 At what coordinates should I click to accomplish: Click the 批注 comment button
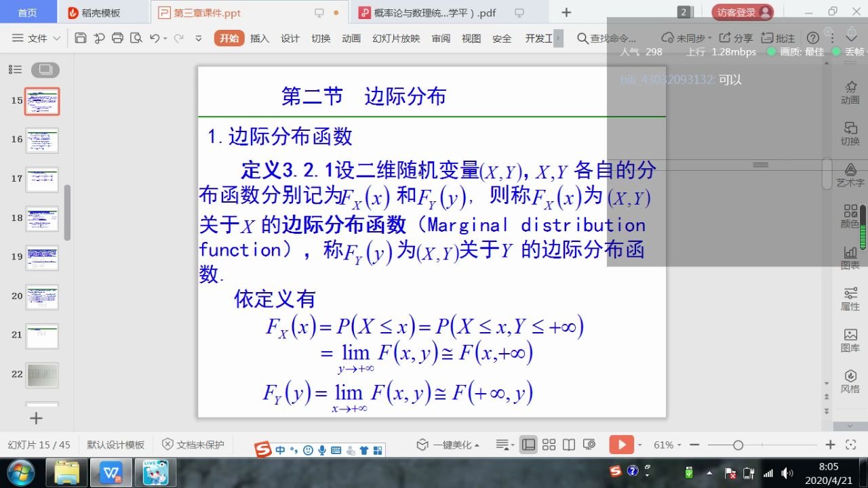coord(778,38)
